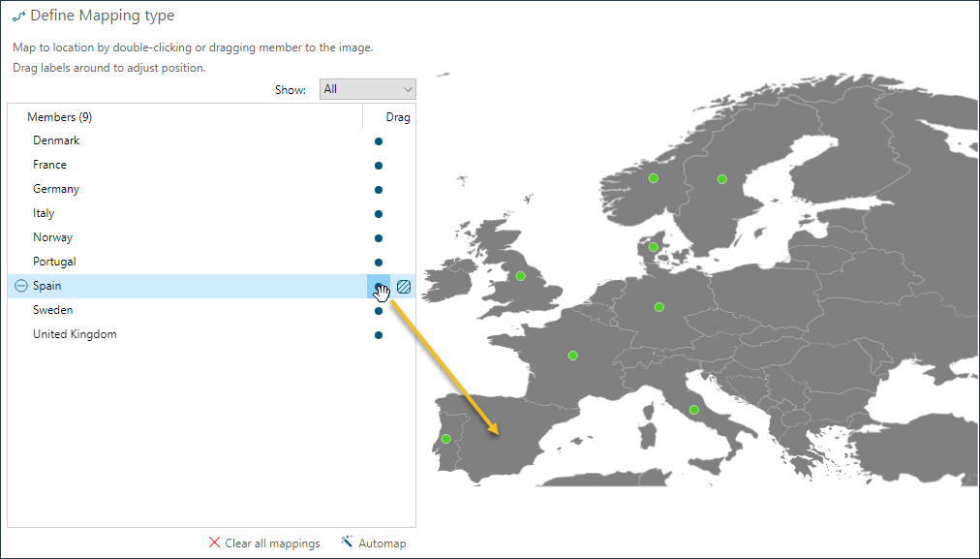Screen dimensions: 980x559
Task: Select the Norway member row
Action: tap(211, 237)
